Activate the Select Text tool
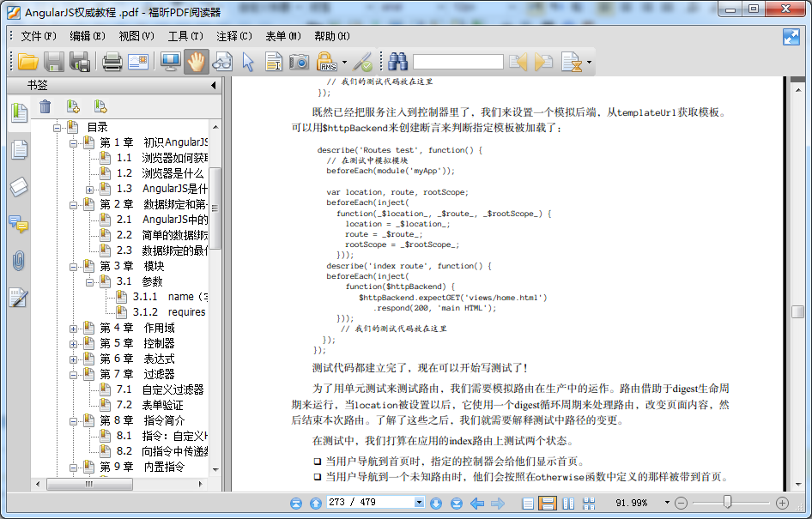 point(274,62)
